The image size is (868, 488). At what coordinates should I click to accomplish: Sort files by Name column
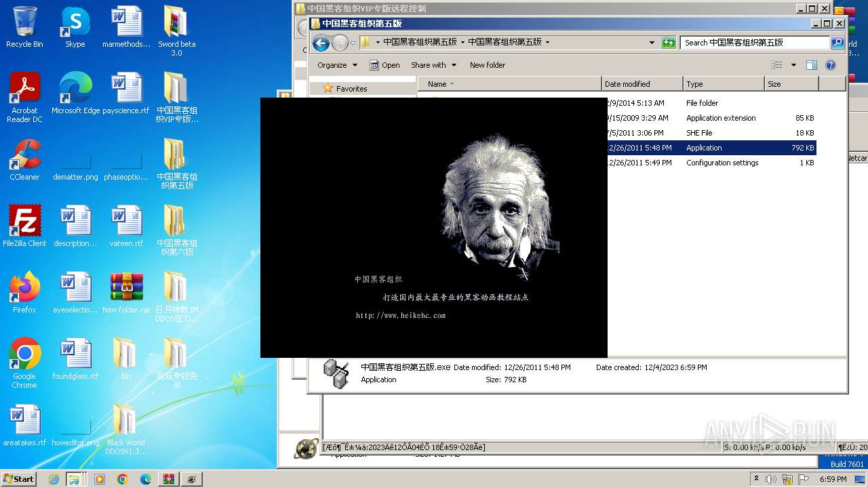click(509, 84)
